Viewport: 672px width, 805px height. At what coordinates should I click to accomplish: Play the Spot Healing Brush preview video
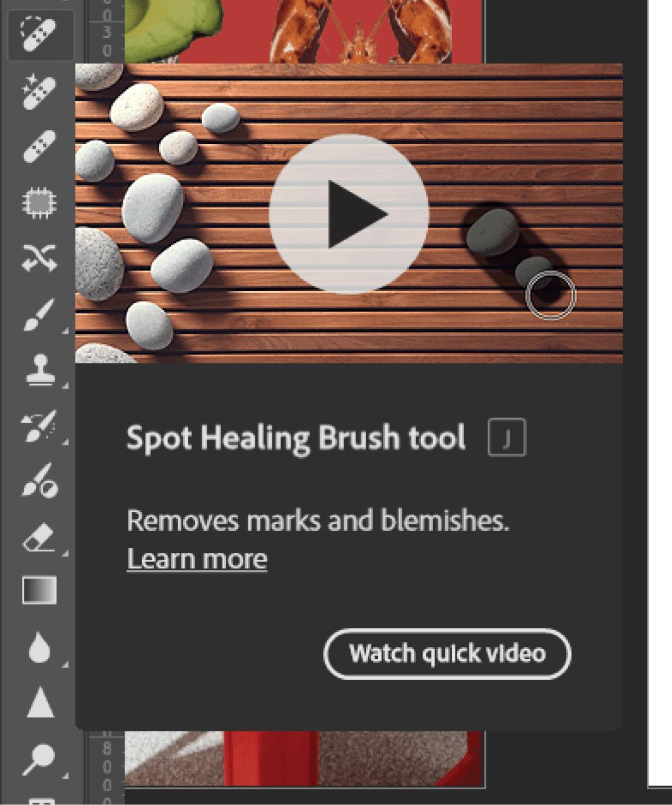click(x=349, y=214)
